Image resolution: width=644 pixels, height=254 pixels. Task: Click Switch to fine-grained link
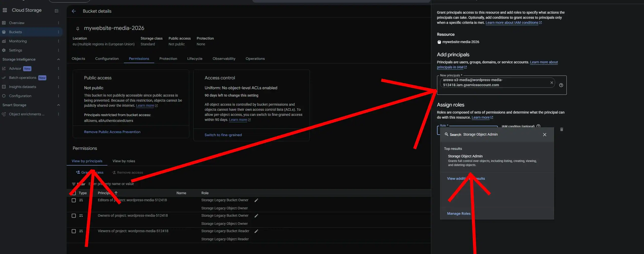click(223, 135)
